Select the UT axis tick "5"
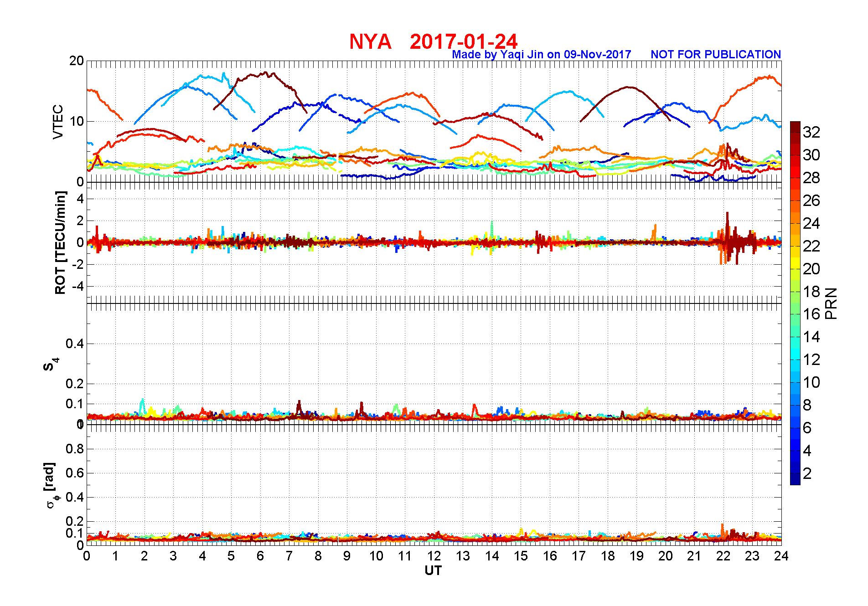Image resolution: width=868 pixels, height=606 pixels. click(x=231, y=556)
